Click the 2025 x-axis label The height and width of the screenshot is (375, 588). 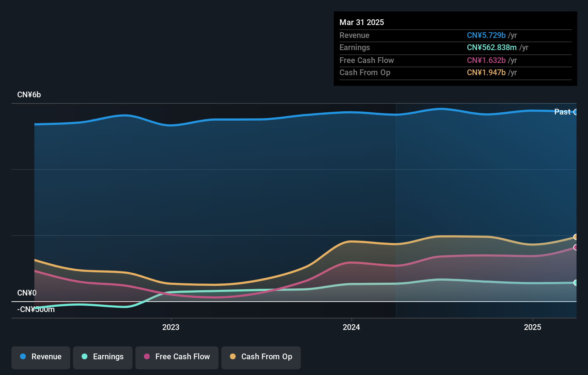(532, 327)
